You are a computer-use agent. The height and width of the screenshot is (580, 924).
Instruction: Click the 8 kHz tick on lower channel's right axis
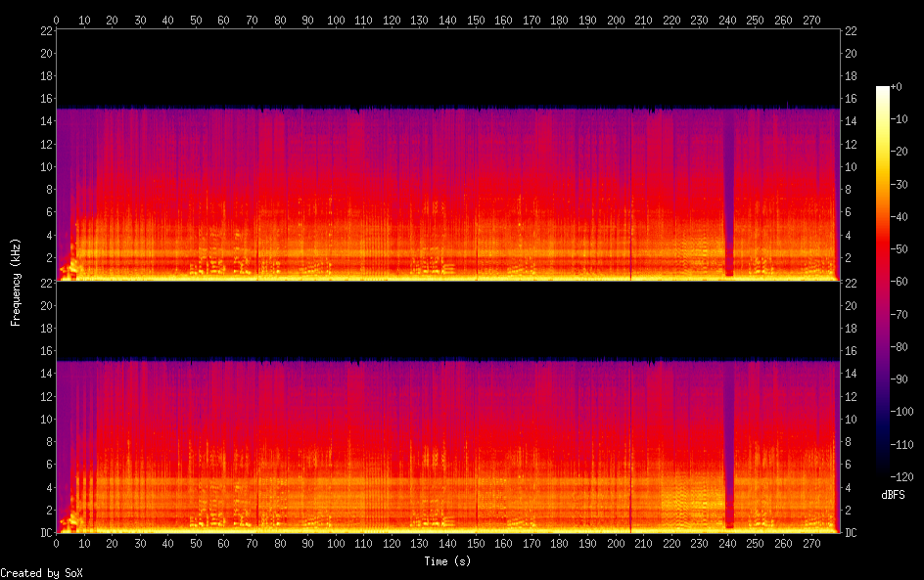tap(850, 442)
